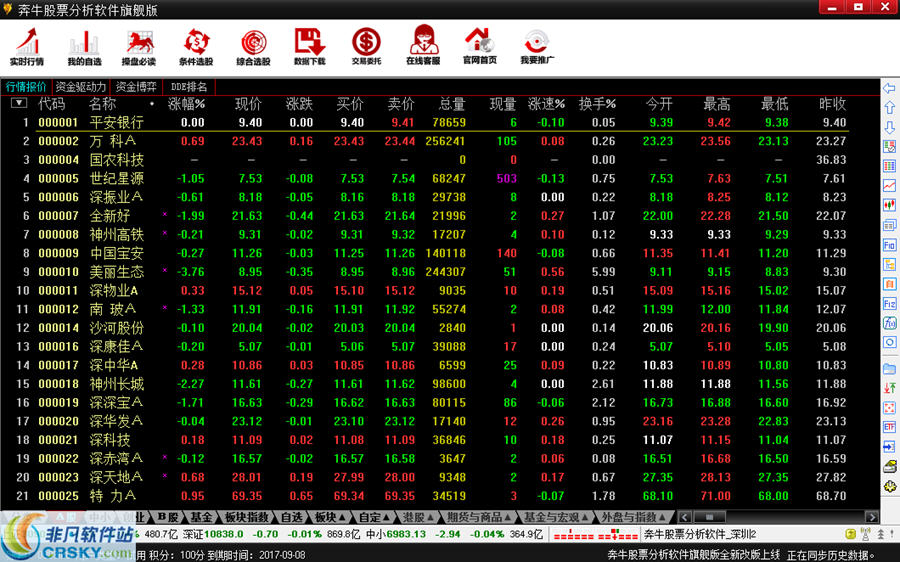Expand the 板块▲ bottom tab menu
Image resolution: width=900 pixels, height=562 pixels.
coord(329,517)
